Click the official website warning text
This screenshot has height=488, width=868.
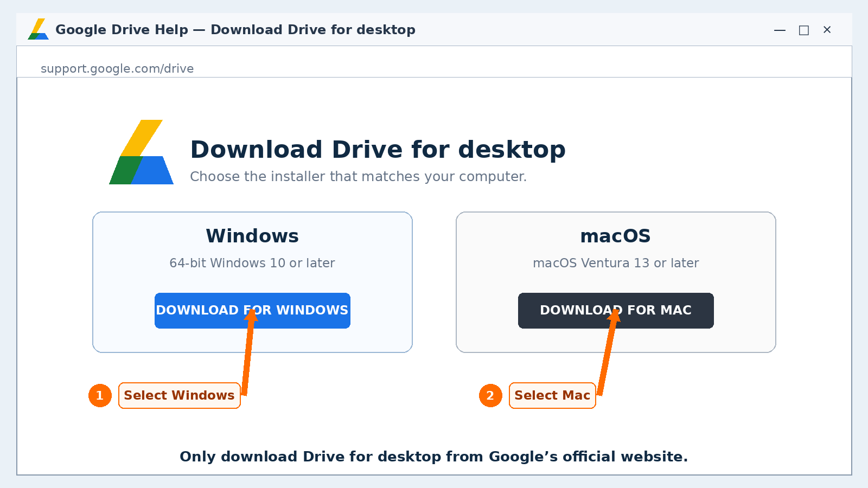click(x=433, y=457)
